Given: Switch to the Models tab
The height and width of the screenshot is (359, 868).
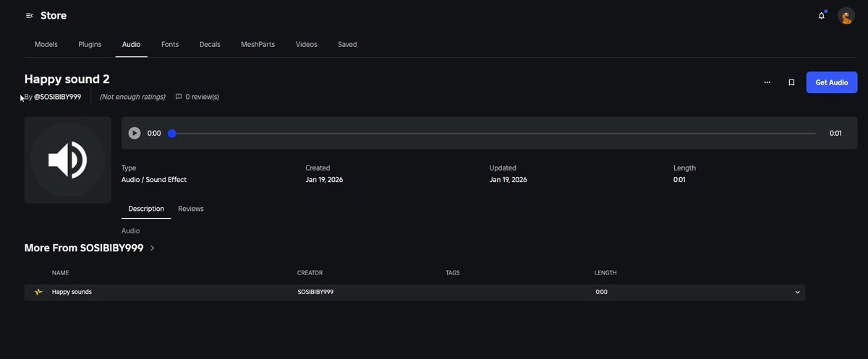Looking at the screenshot, I should pos(46,45).
